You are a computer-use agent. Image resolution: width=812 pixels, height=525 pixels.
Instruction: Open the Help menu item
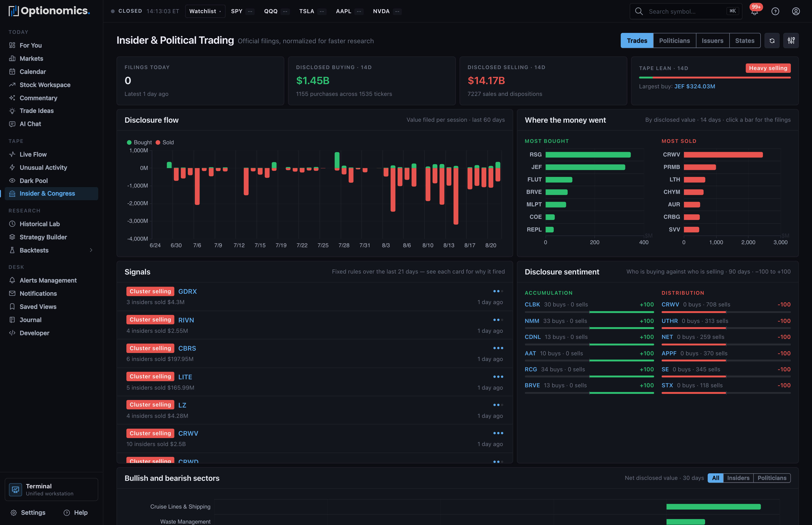76,513
